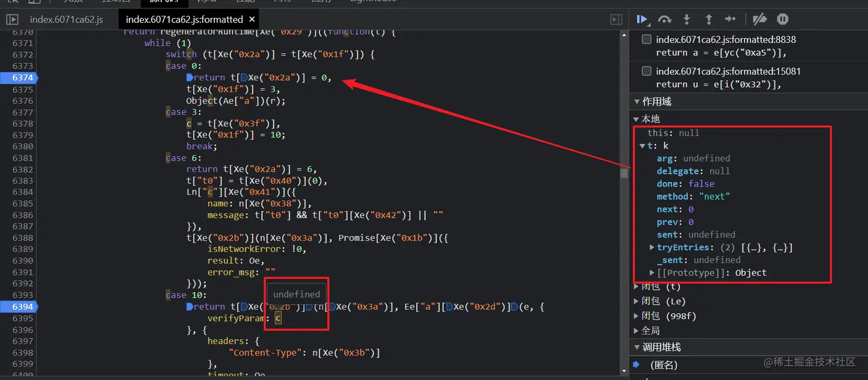Screen dimensions: 868x380
Task: Open breakpoint location formatted:15081
Action: [x=728, y=71]
